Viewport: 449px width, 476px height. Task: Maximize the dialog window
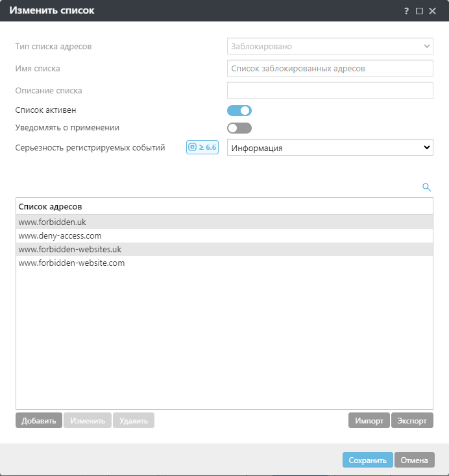419,11
